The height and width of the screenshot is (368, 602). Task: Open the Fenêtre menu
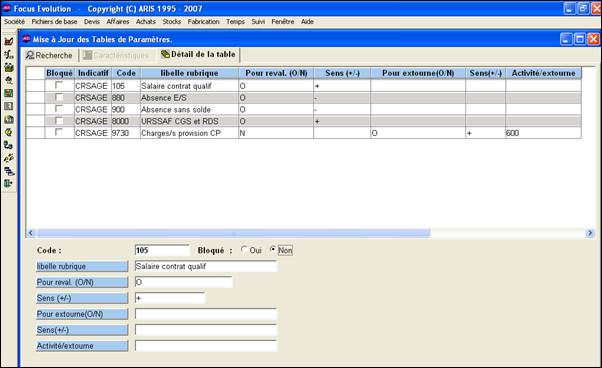click(283, 22)
